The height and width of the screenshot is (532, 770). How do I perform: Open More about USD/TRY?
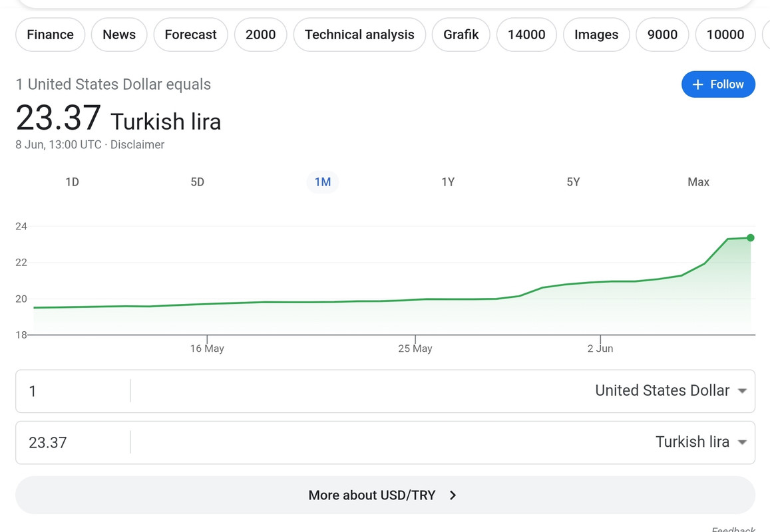coord(385,495)
